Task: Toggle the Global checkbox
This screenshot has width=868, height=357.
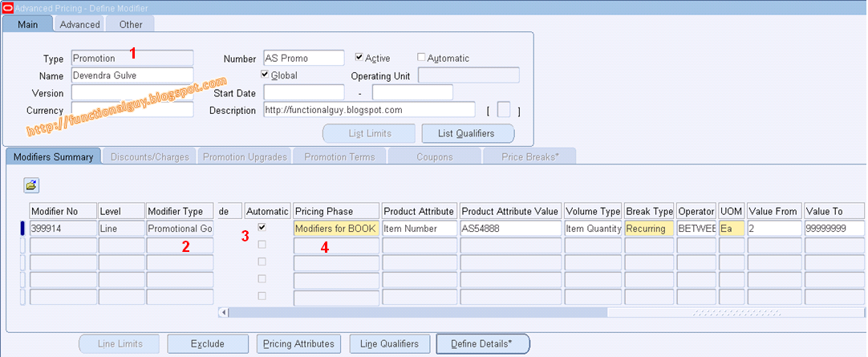Action: click(265, 74)
